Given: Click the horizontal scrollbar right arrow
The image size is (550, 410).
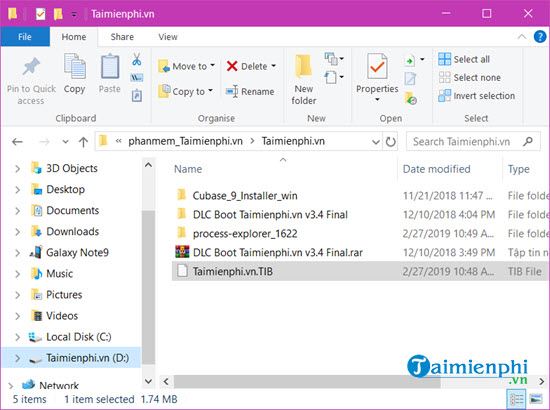Looking at the screenshot, I should coord(541,381).
